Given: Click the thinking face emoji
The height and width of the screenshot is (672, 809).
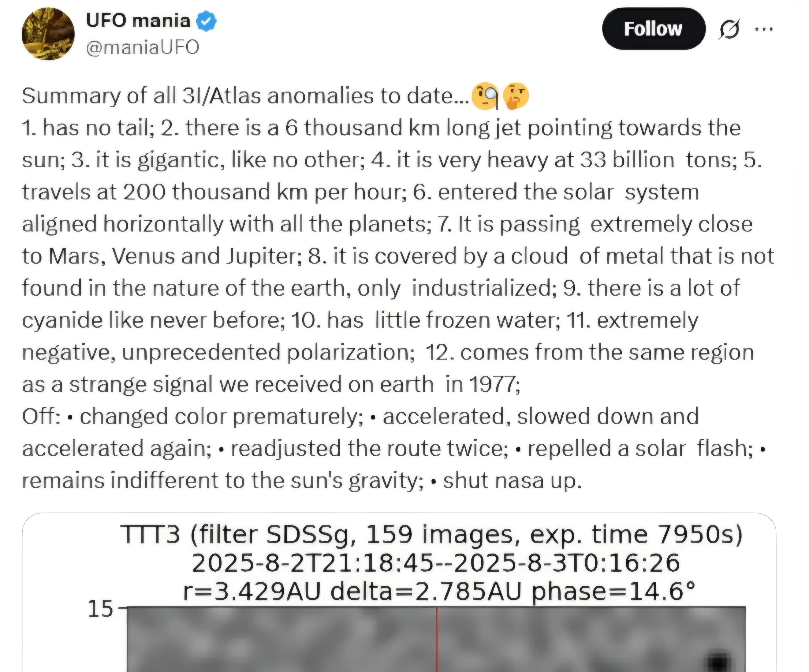Looking at the screenshot, I should [x=516, y=96].
